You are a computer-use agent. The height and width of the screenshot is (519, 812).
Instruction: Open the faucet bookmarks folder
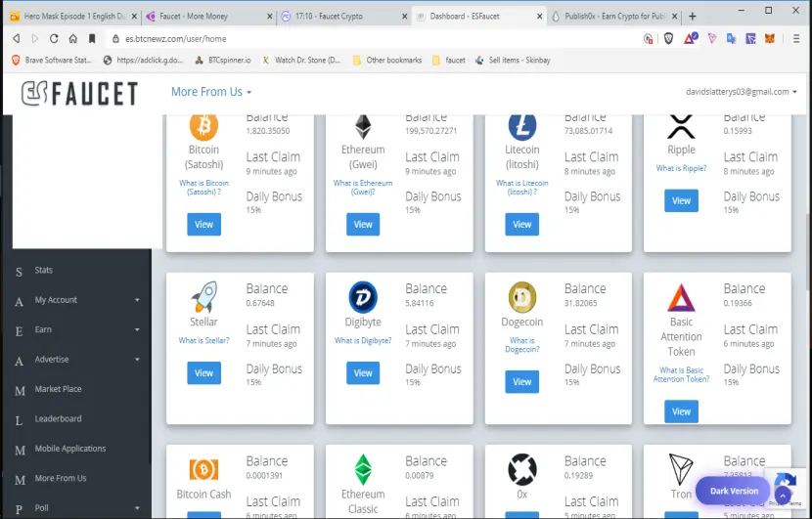[x=449, y=60]
